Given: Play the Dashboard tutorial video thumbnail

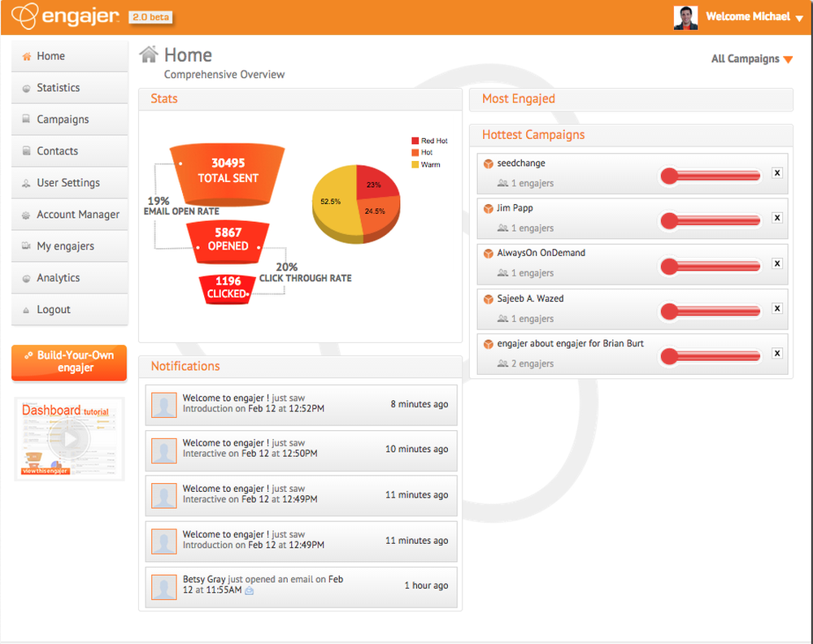Looking at the screenshot, I should (x=69, y=437).
